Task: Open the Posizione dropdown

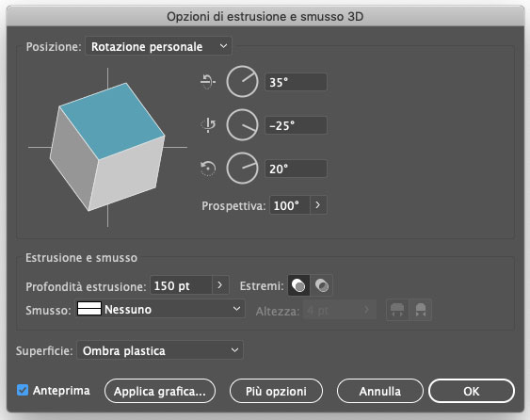Action: pyautogui.click(x=158, y=46)
